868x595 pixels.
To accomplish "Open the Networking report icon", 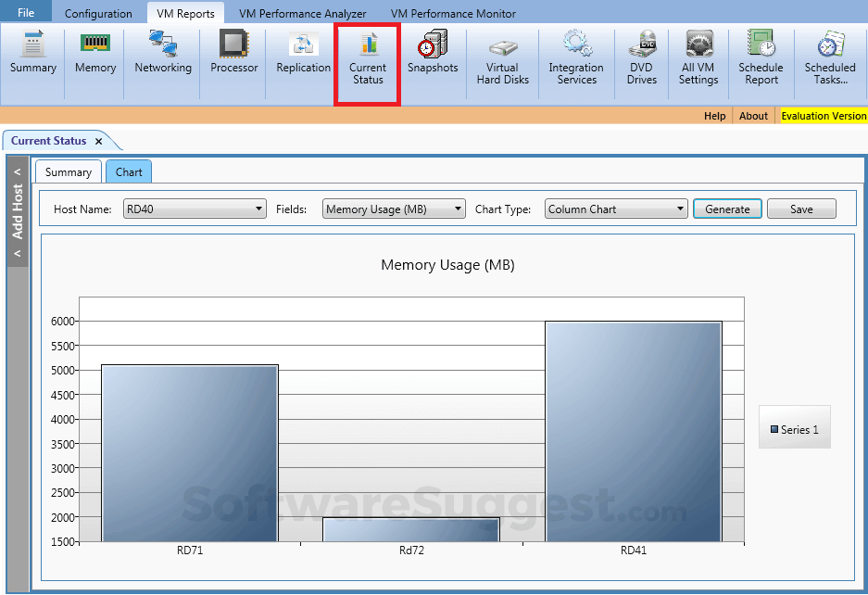I will (162, 57).
